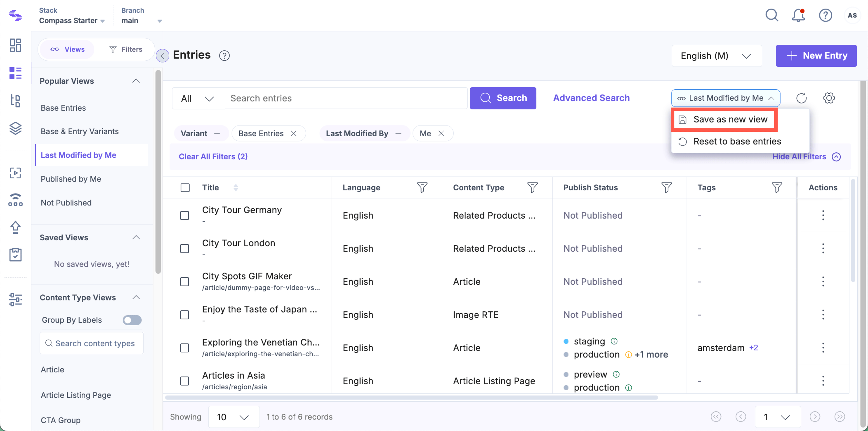Remove the Base Entries filter chip

294,133
